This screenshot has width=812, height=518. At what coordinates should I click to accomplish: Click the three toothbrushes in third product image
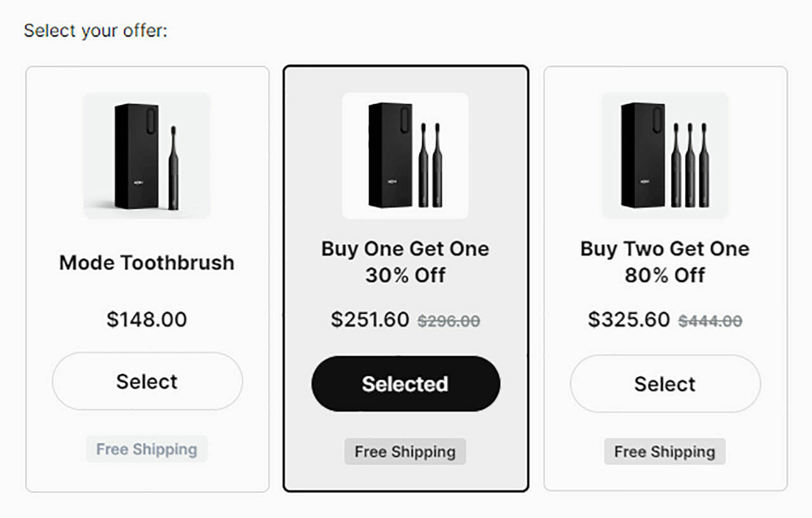690,165
